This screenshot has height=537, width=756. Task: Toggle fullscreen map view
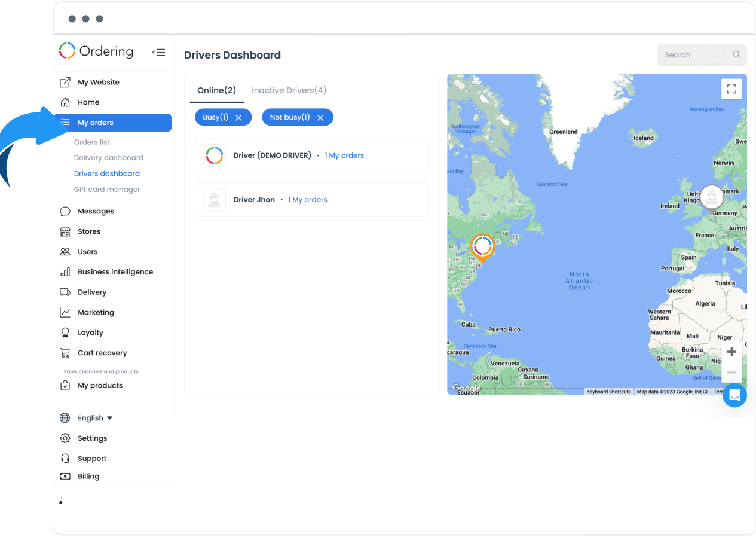(731, 89)
